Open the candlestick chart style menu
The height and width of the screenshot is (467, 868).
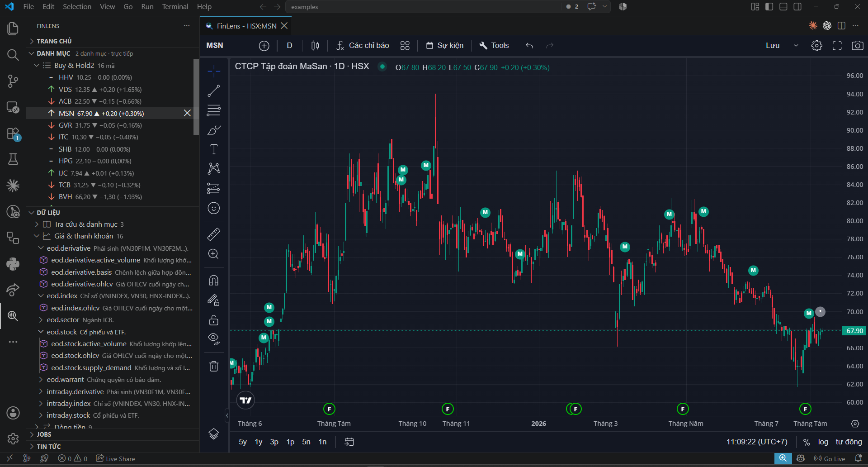click(315, 46)
